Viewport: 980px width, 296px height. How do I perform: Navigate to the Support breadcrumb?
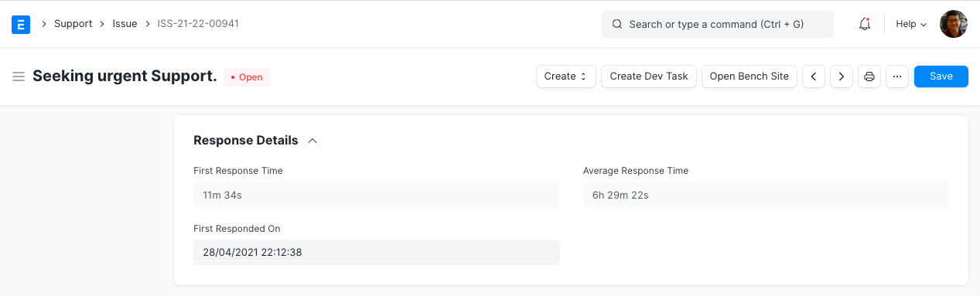point(73,24)
